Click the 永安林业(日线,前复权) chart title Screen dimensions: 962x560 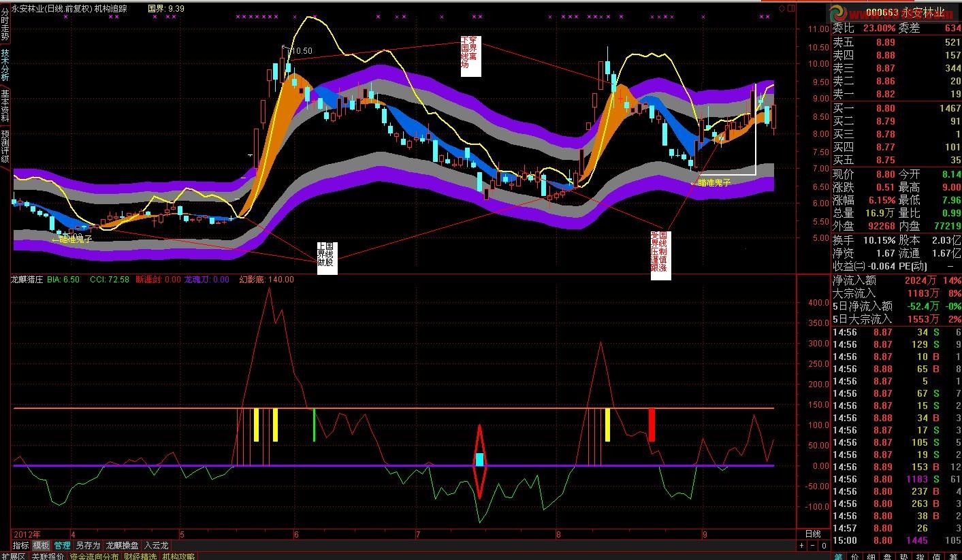tap(51, 8)
